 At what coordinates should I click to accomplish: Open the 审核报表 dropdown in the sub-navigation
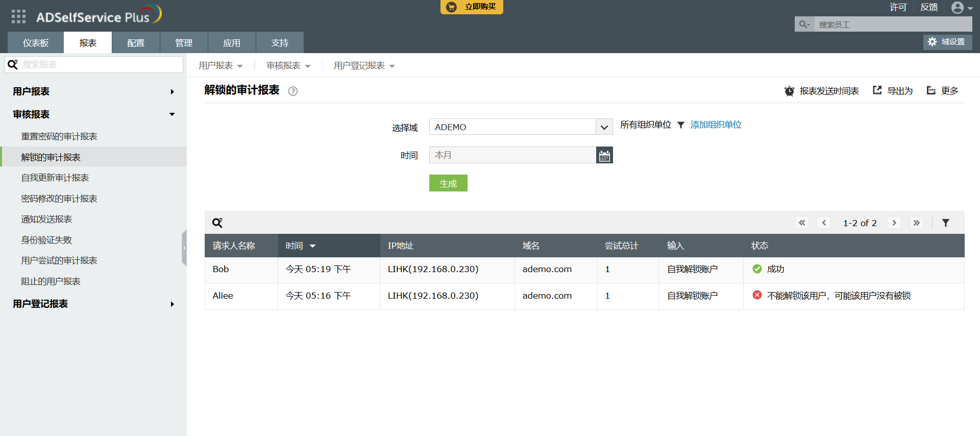[x=288, y=66]
